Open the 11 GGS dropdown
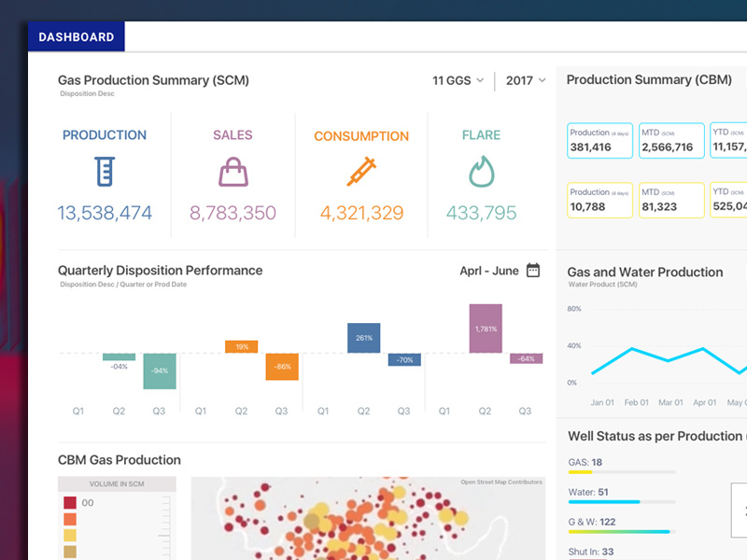The image size is (747, 560). [457, 80]
